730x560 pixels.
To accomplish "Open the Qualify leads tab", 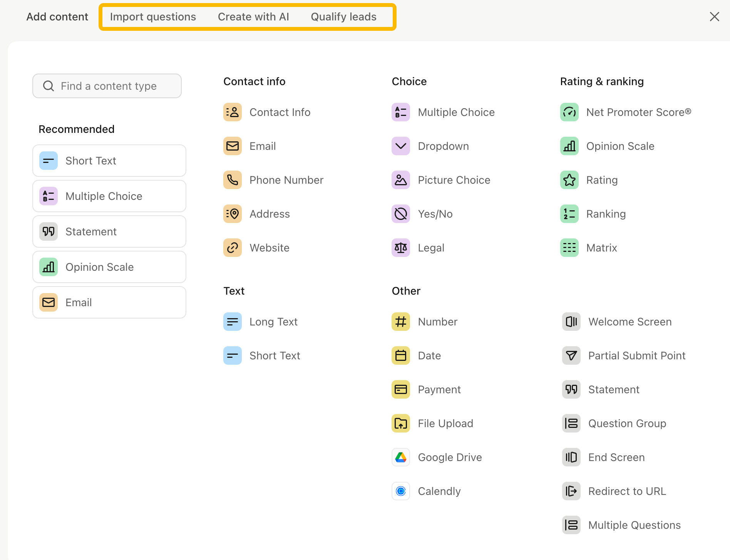I will click(x=343, y=17).
